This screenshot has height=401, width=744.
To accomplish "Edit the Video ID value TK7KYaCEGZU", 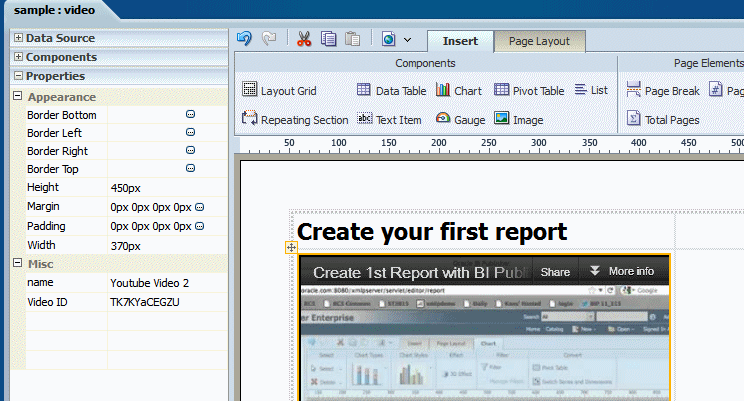I will (167, 302).
